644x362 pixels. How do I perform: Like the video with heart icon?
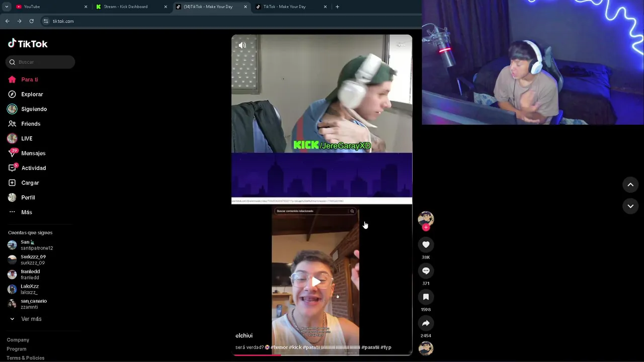[x=426, y=244]
